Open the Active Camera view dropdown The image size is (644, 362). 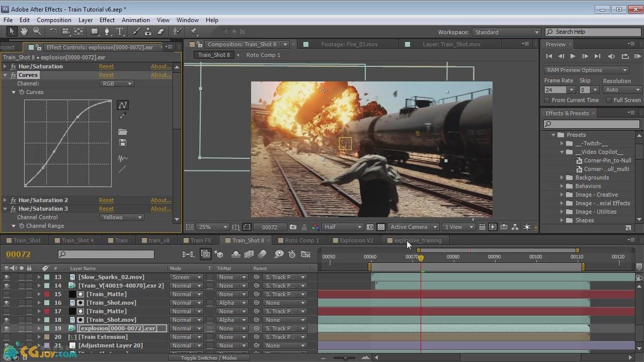(414, 227)
